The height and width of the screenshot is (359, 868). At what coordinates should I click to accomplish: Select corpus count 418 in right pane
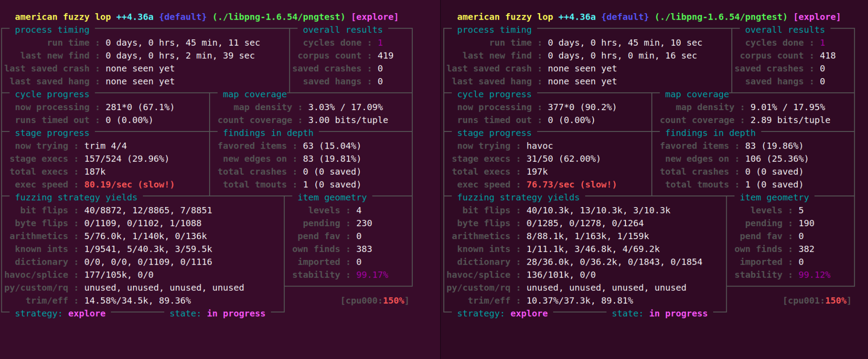tap(827, 55)
